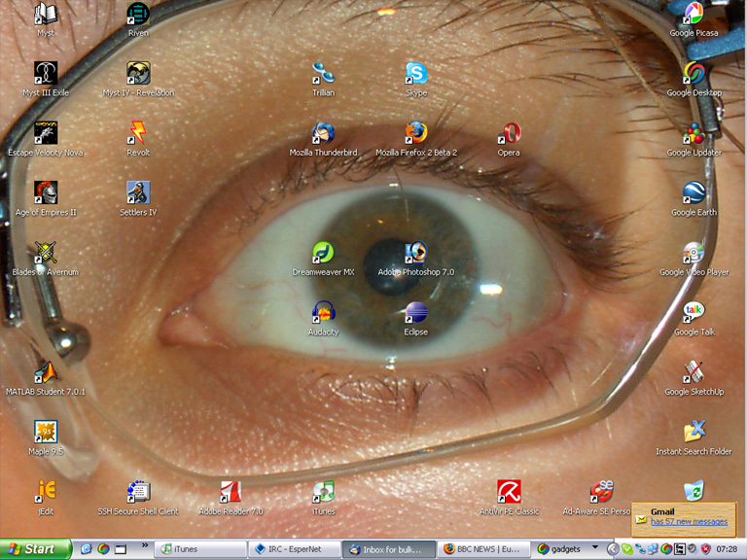747x560 pixels.
Task: Switch to the BBC NEWS Firefox window
Action: 482,549
